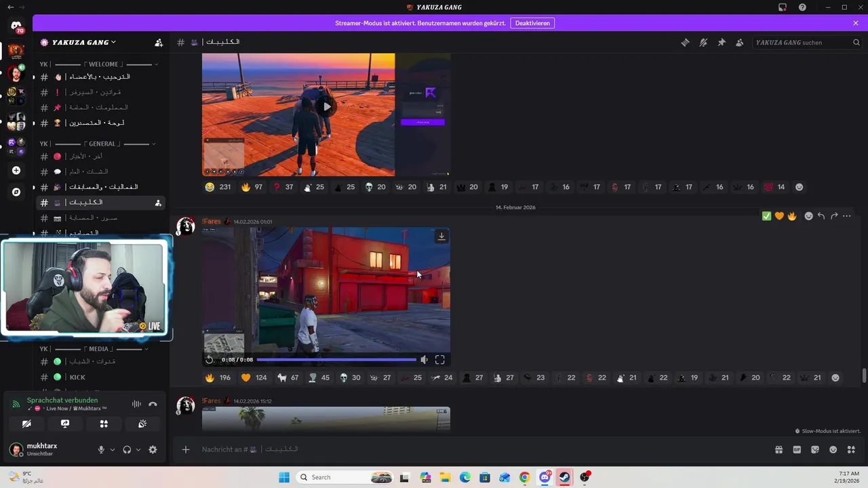Open the sticker picker in message bar
The height and width of the screenshot is (488, 868).
tap(815, 449)
